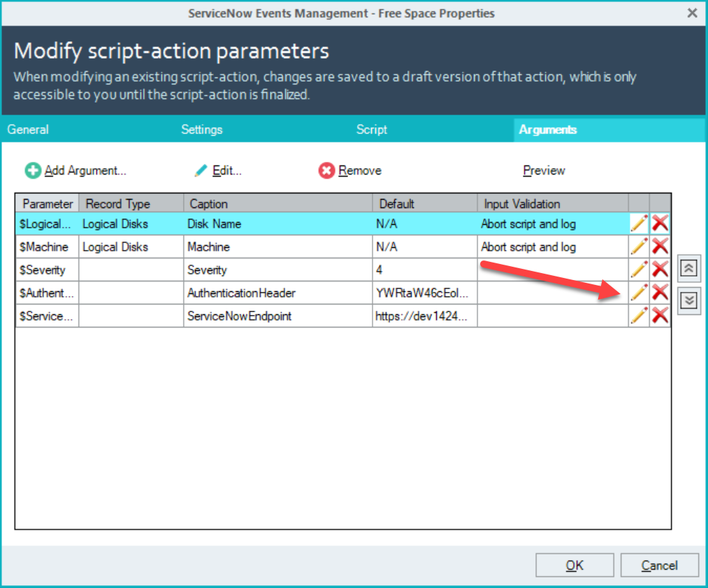This screenshot has height=588, width=708.
Task: Close the dialog with the X button
Action: coord(692,13)
